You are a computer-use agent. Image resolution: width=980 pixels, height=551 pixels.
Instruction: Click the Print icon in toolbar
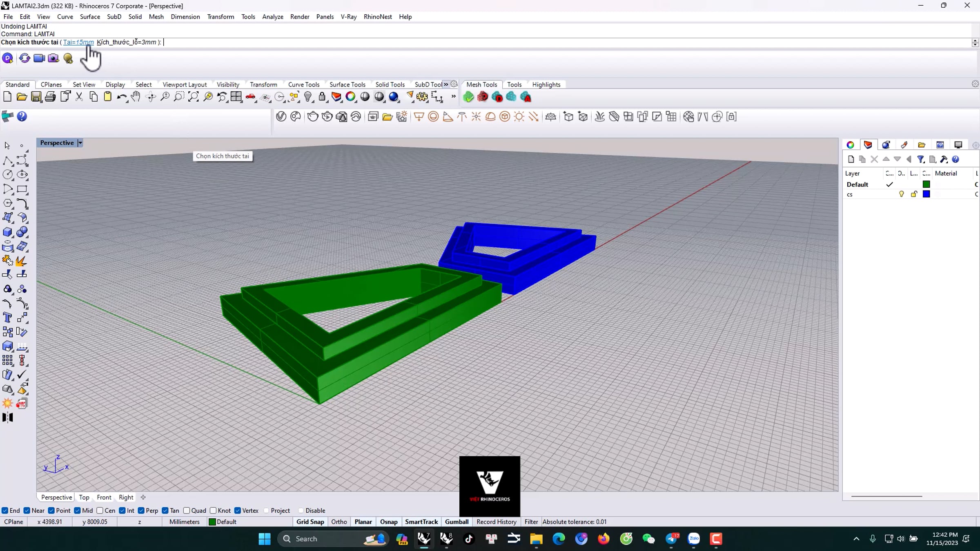(50, 97)
